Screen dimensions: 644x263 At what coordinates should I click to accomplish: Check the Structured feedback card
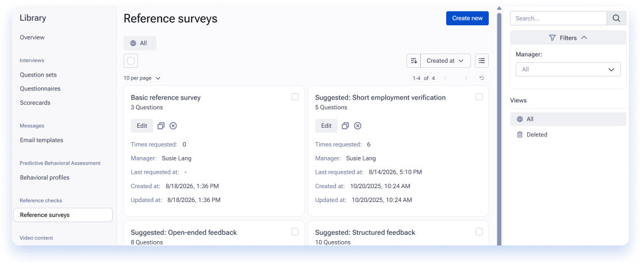point(480,232)
